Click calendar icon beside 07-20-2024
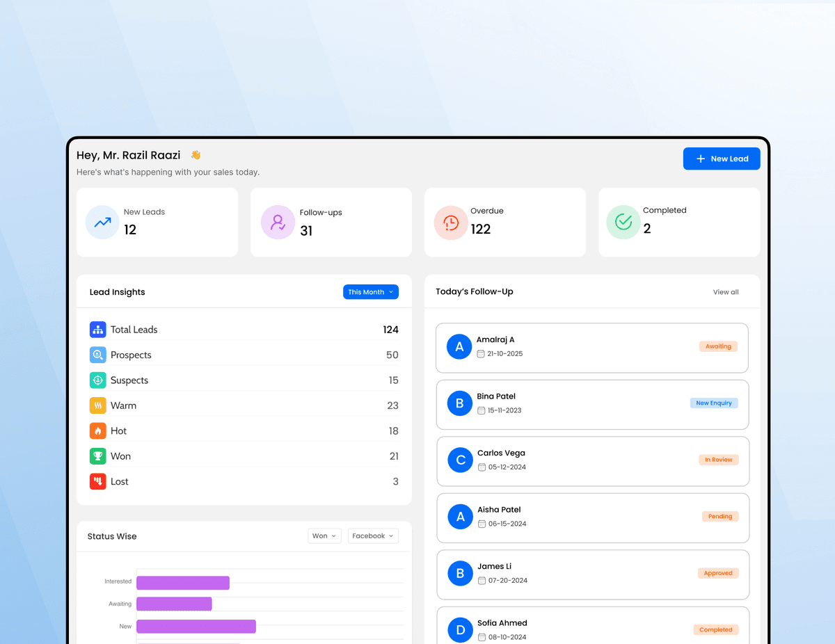 click(482, 581)
